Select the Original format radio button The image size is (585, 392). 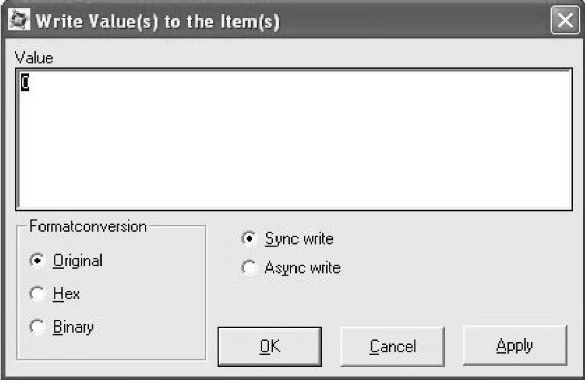coord(37,261)
